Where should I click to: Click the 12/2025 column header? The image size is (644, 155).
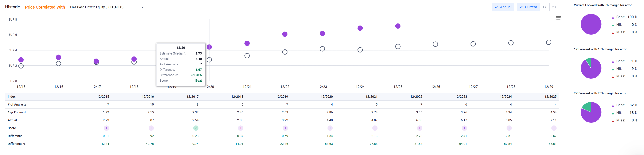click(x=550, y=96)
